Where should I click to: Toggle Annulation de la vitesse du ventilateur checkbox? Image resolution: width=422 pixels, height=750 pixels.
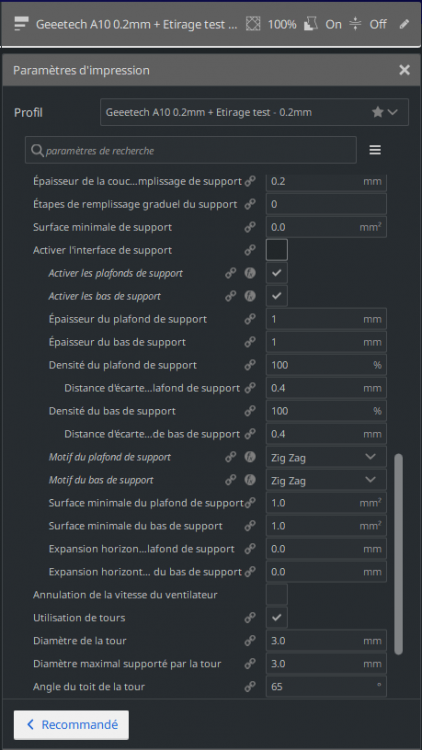(277, 595)
